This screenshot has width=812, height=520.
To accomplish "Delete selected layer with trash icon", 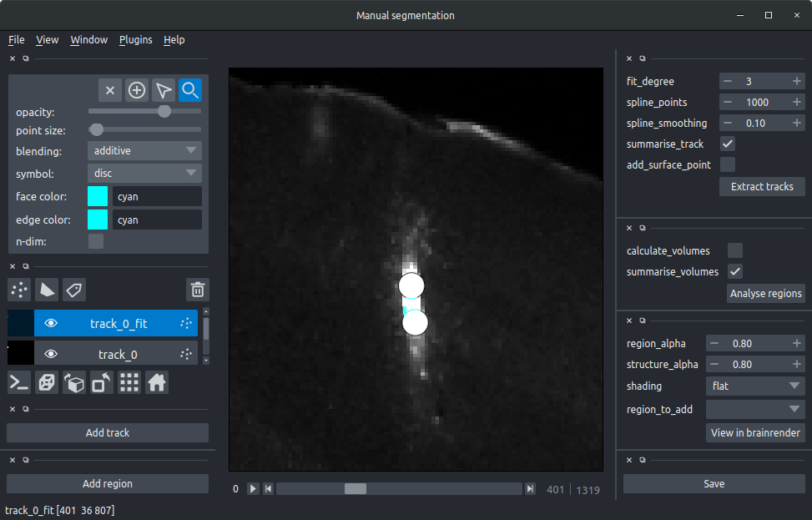I will pyautogui.click(x=197, y=289).
